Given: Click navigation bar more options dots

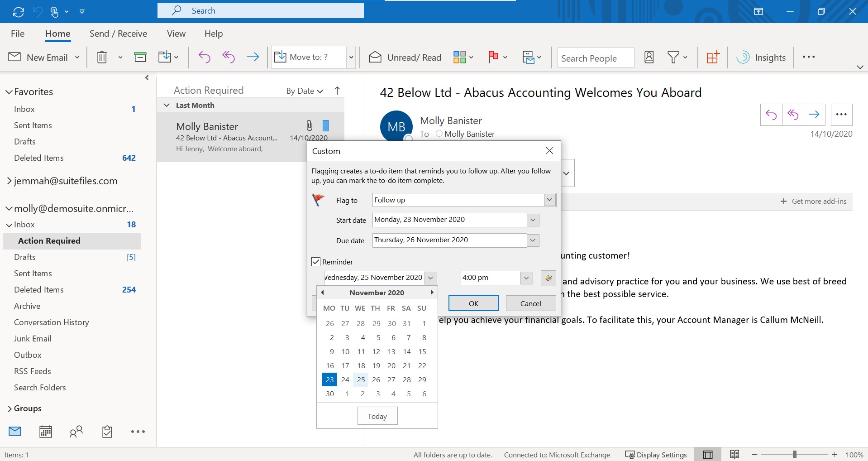Looking at the screenshot, I should pos(138,432).
